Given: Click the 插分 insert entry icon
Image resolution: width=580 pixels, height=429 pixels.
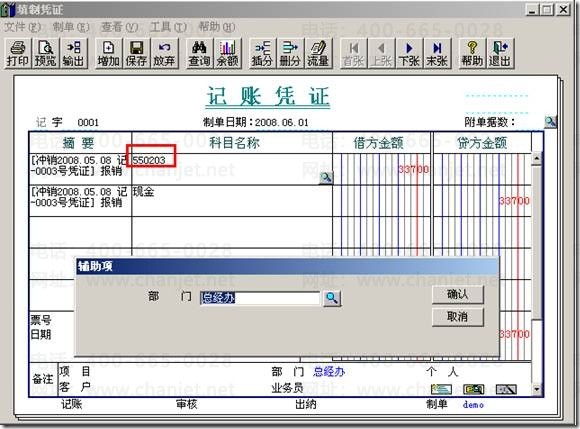Looking at the screenshot, I should pos(262,54).
